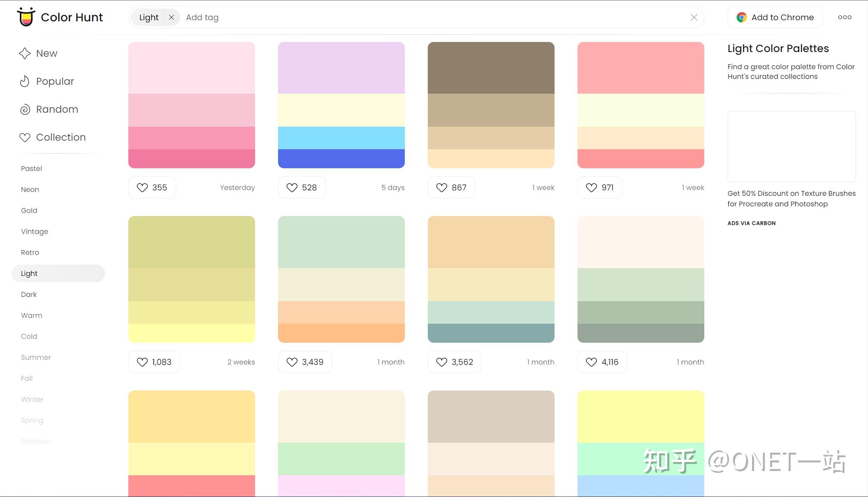Select the Pastel category in the sidebar
The height and width of the screenshot is (497, 868).
click(31, 168)
